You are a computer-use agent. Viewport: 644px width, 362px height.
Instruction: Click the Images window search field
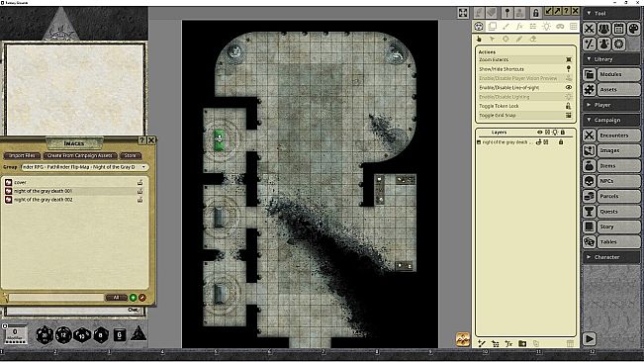click(x=56, y=298)
